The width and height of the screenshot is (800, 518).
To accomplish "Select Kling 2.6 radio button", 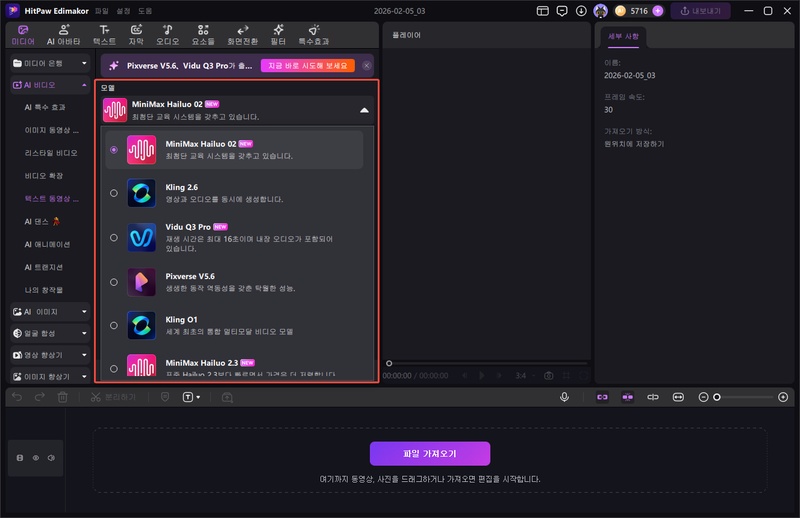I will [114, 193].
